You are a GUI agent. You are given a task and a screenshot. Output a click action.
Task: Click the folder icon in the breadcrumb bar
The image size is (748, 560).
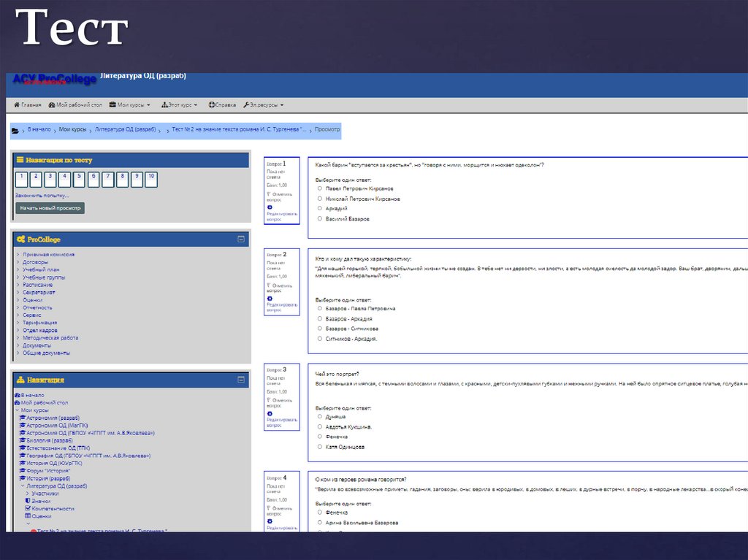click(x=15, y=130)
